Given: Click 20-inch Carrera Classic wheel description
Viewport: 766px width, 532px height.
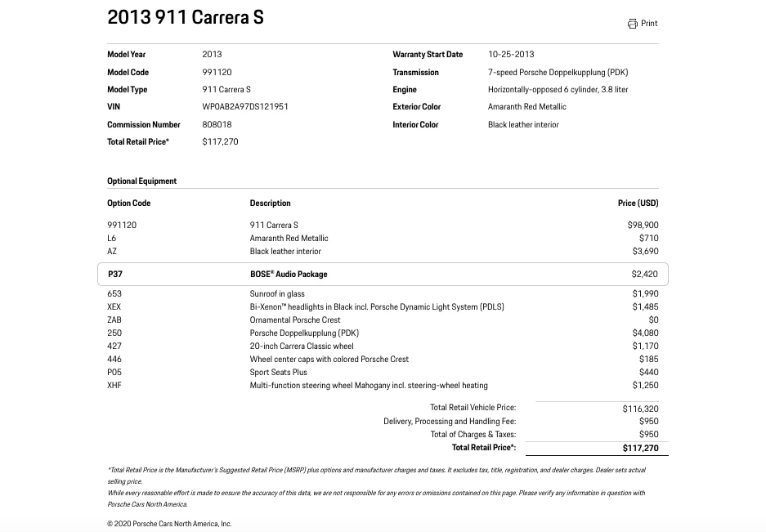Looking at the screenshot, I should click(x=302, y=346).
